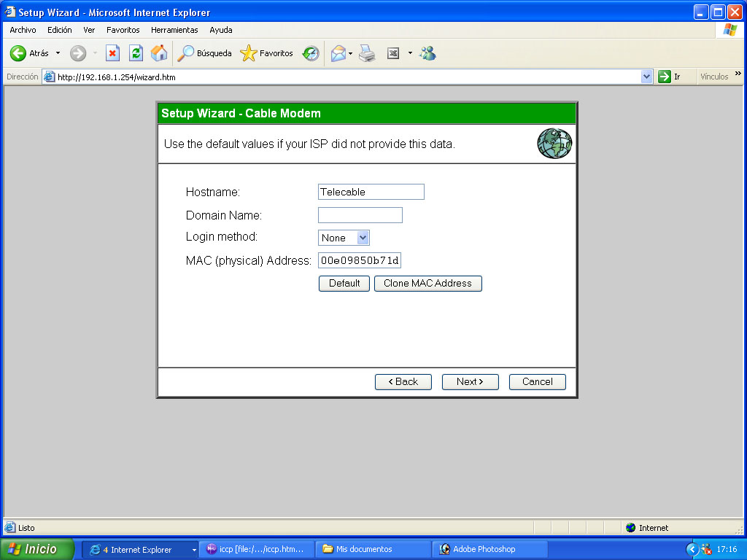
Task: Refresh the page with the green arrows icon
Action: click(136, 53)
